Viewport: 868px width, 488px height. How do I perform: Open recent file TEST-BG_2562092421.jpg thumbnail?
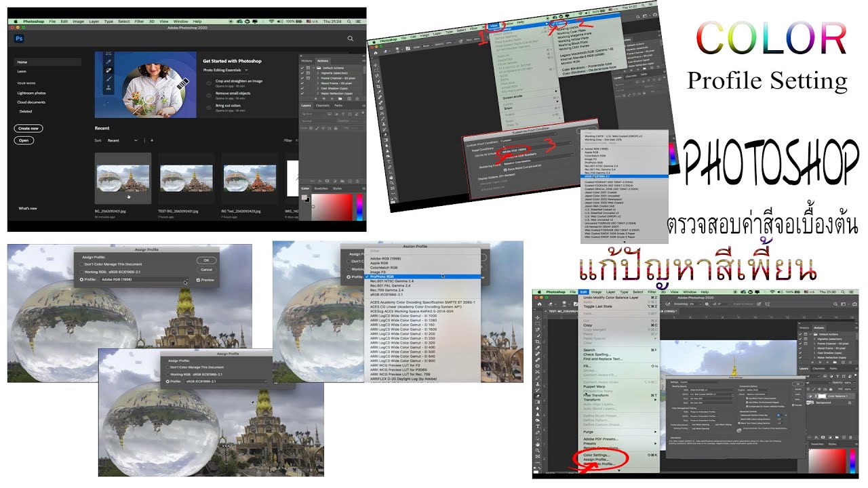click(186, 178)
